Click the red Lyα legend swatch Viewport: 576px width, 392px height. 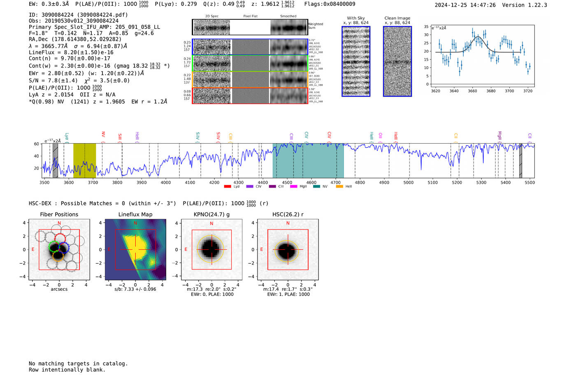pos(228,187)
